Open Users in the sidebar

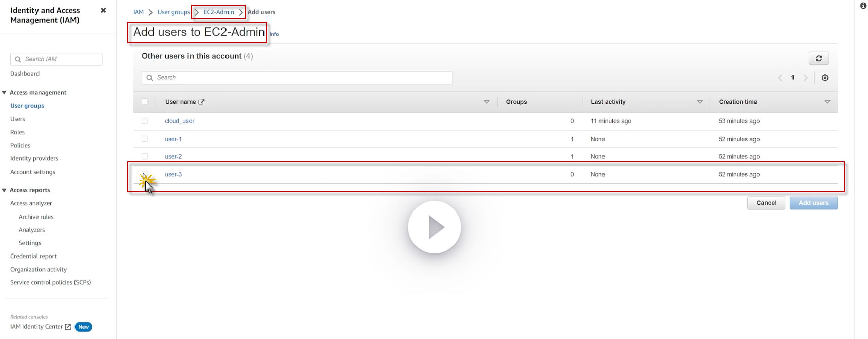18,119
